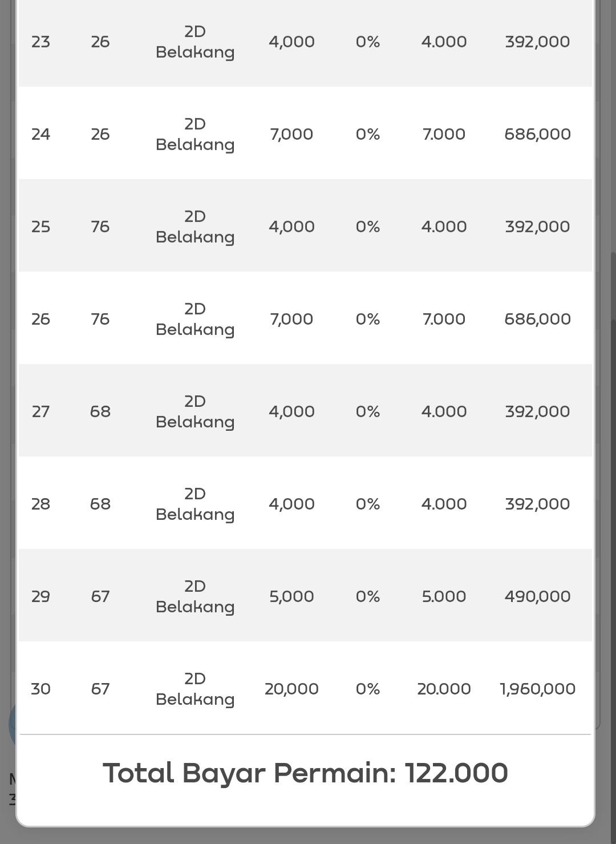The width and height of the screenshot is (616, 844).
Task: Click the 2D Belakang label in row 29
Action: pyautogui.click(x=195, y=596)
